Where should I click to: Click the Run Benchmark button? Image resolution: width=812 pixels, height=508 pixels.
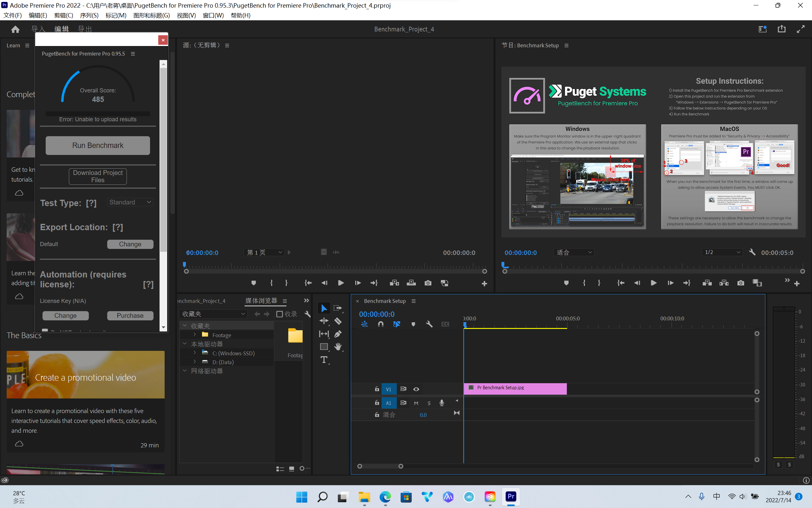[x=98, y=145]
